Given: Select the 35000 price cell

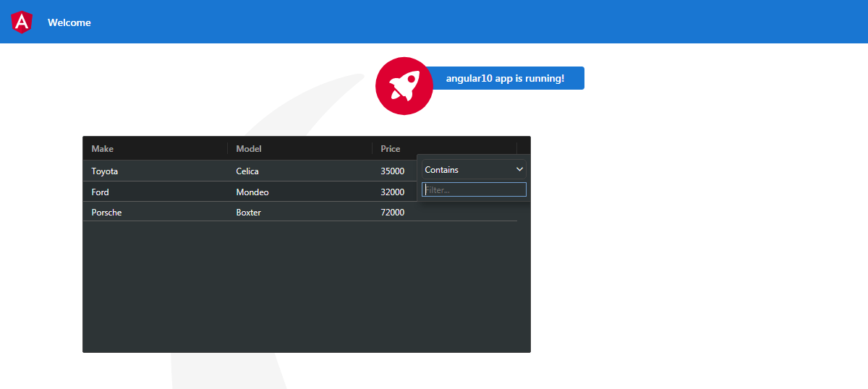Looking at the screenshot, I should click(394, 171).
